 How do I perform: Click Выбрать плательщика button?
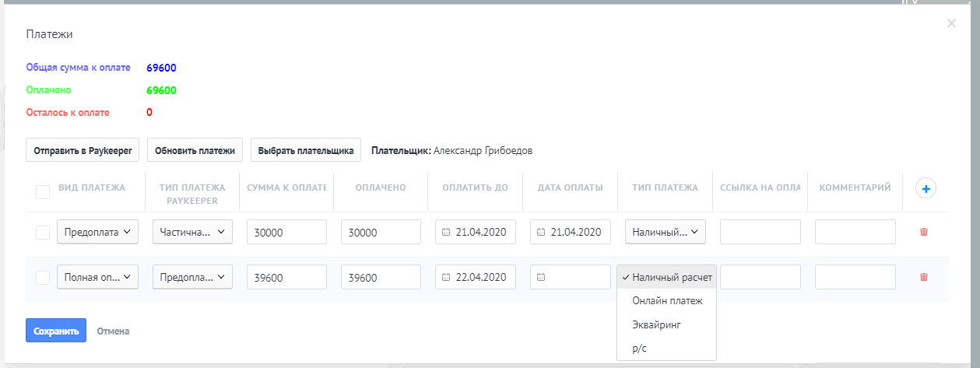(306, 150)
